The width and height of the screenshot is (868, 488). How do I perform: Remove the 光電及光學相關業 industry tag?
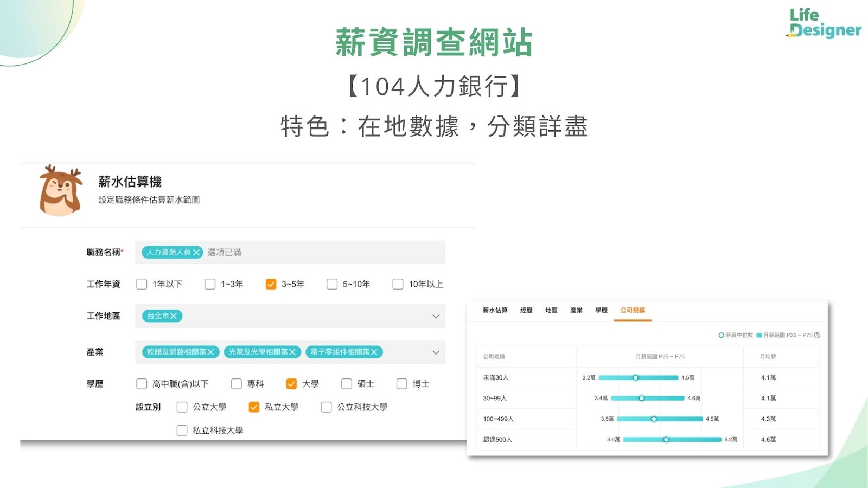click(x=292, y=352)
